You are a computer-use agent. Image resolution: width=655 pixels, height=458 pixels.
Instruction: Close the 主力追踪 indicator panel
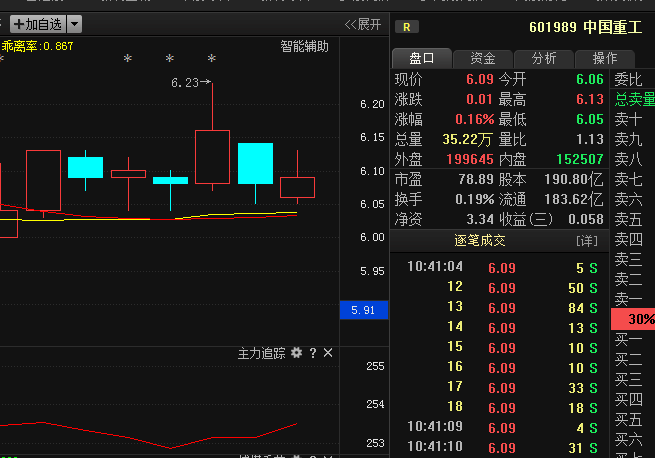tap(328, 353)
